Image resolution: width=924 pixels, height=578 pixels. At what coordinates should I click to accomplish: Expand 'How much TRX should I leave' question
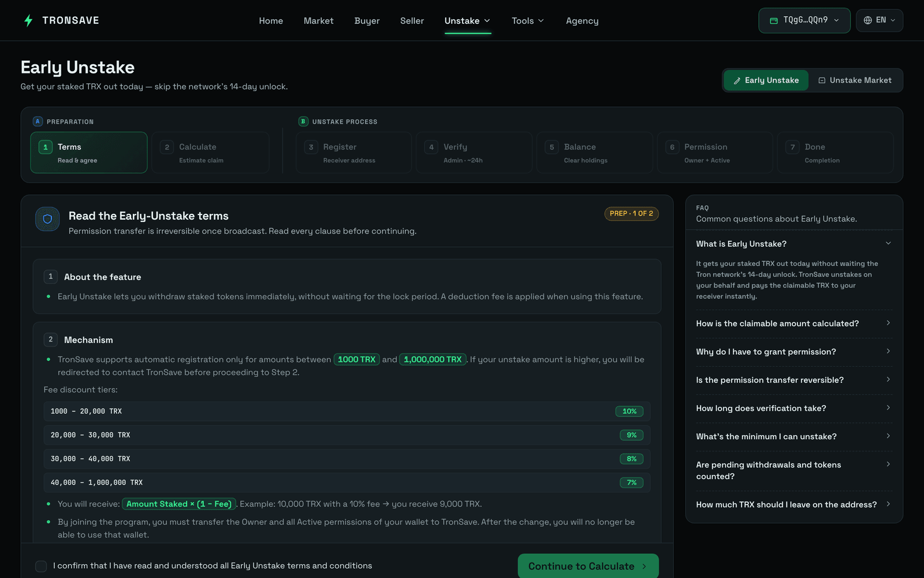[x=794, y=505]
